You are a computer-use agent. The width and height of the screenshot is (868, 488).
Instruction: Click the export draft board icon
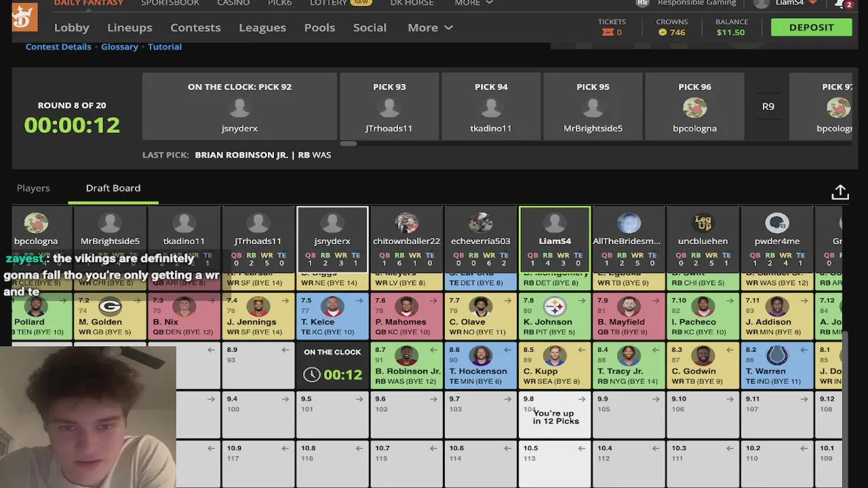840,192
